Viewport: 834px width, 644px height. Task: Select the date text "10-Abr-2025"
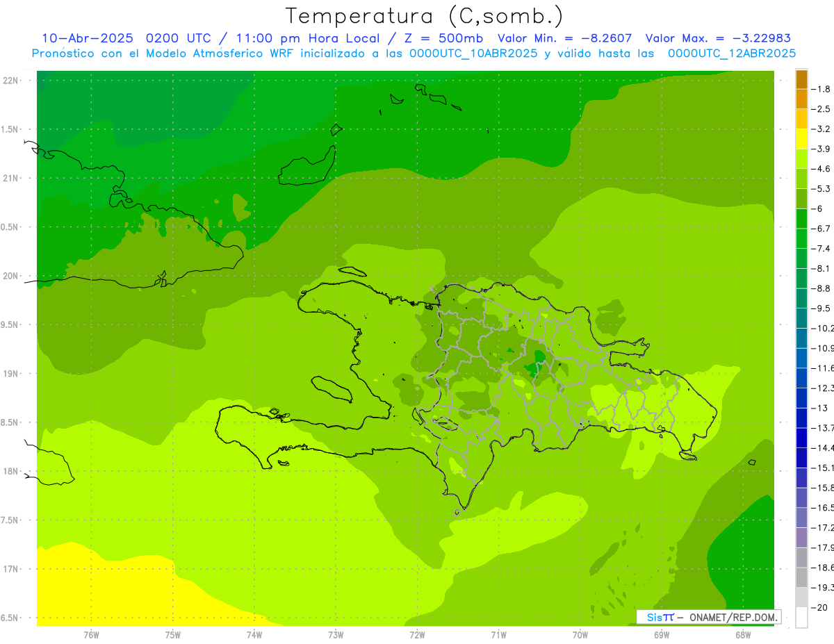pyautogui.click(x=87, y=38)
